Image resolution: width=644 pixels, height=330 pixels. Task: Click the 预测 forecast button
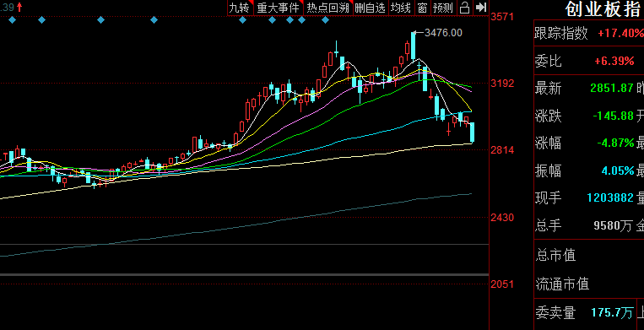(x=443, y=8)
